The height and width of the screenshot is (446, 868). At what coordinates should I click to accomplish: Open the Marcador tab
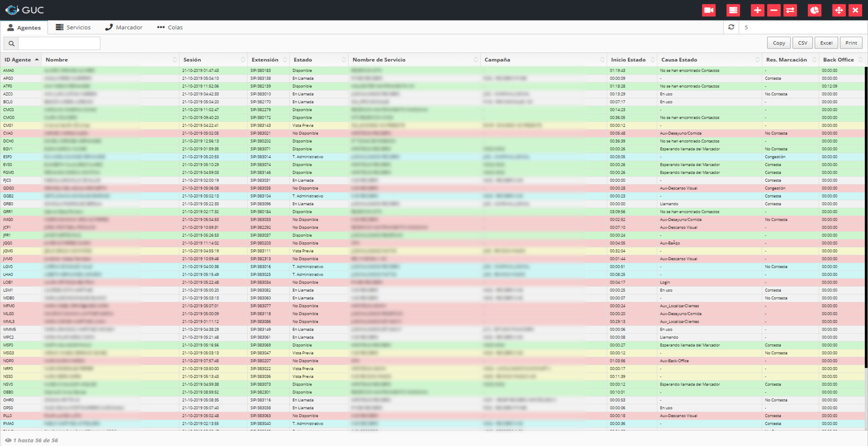click(124, 27)
